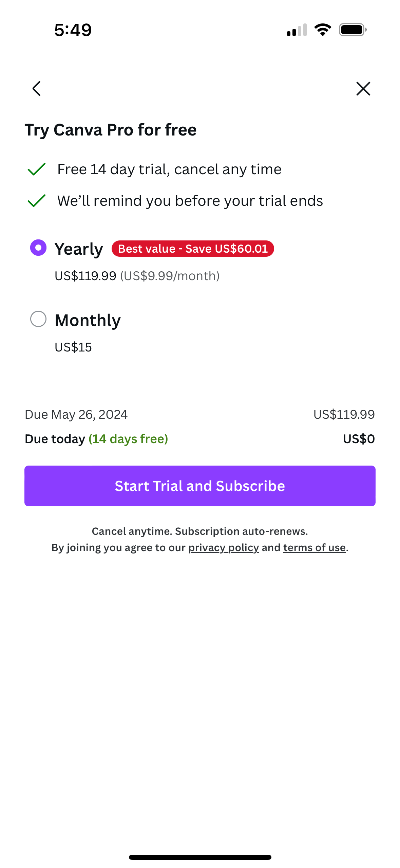Image resolution: width=400 pixels, height=868 pixels.
Task: Open the privacy policy link
Action: 224,547
